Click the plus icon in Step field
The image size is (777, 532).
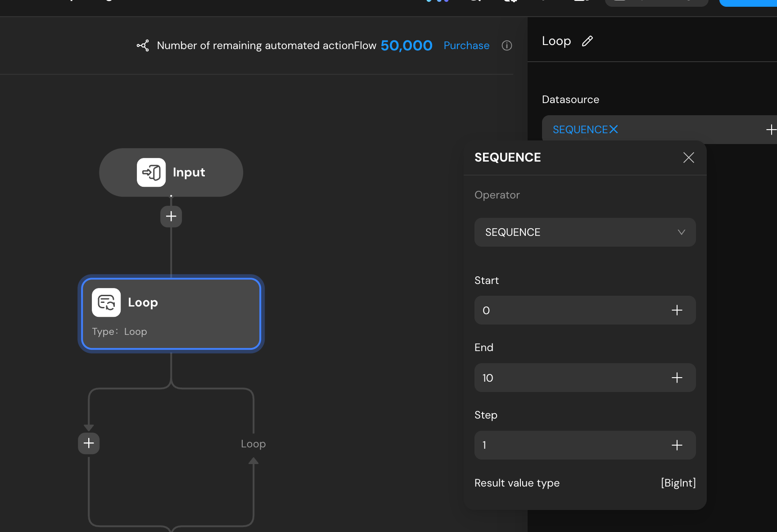click(677, 446)
